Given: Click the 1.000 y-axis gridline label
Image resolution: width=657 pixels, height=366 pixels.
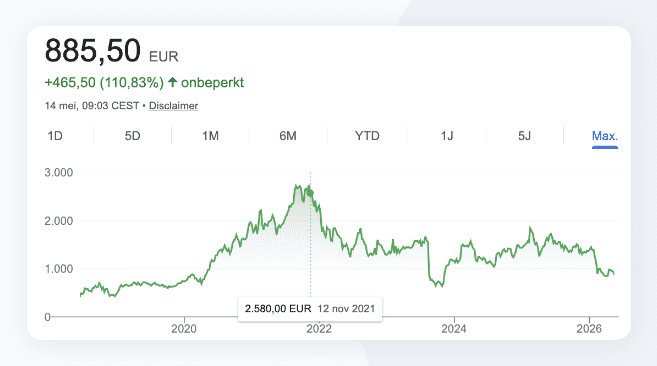Looking at the screenshot, I should [x=59, y=269].
